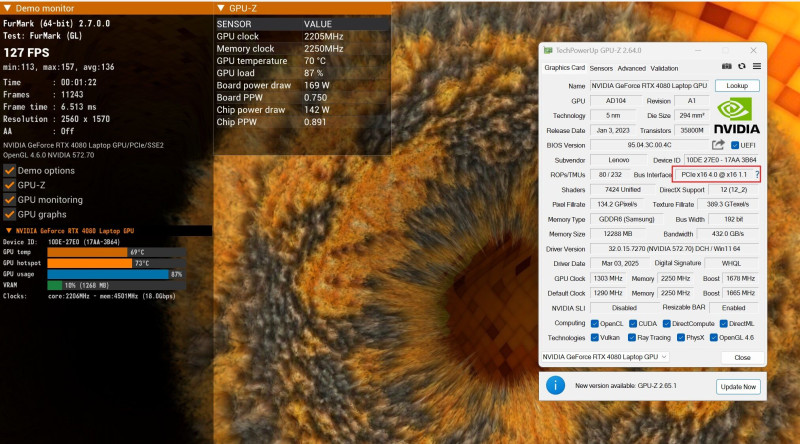Image resolution: width=800 pixels, height=444 pixels.
Task: Collapse the GPU-Z sensor overlay panel
Action: click(221, 8)
